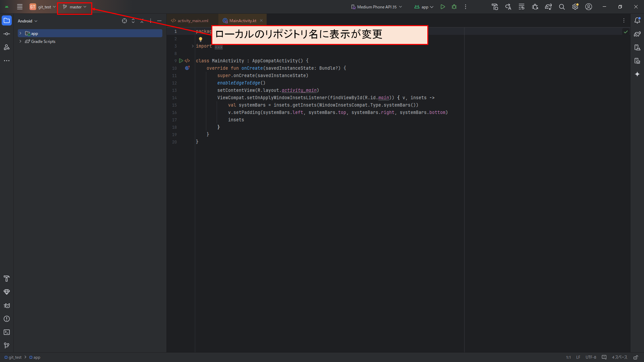Click Attach Debugger to Android Process icon
644x362 pixels.
tap(535, 7)
